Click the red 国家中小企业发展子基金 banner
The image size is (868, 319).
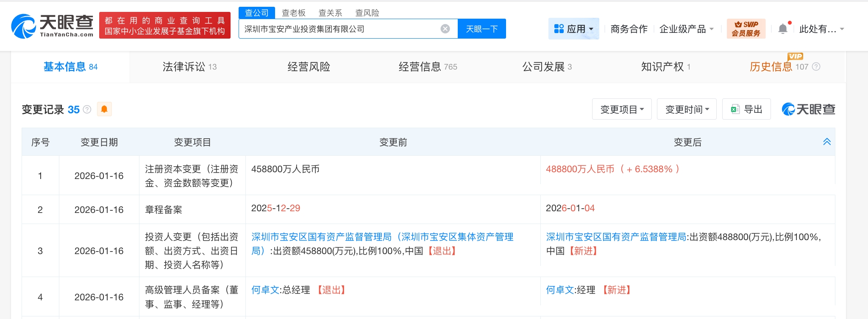click(165, 25)
